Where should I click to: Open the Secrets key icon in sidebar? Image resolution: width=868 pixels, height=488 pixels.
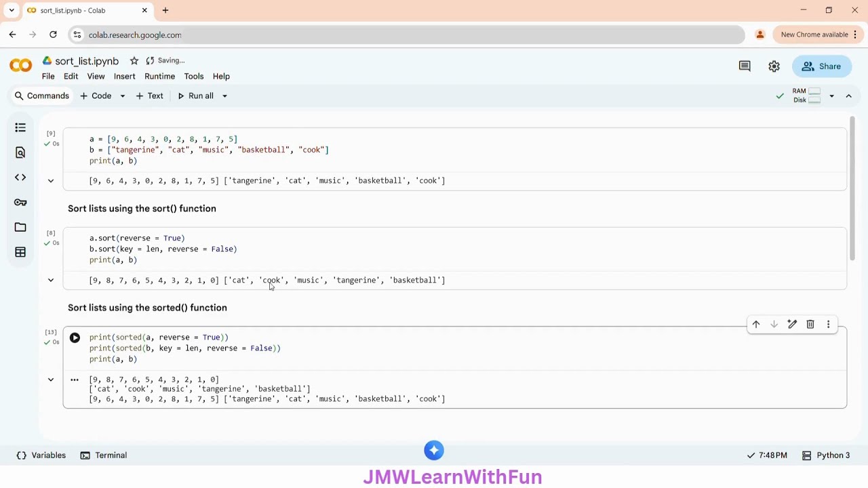pos(20,202)
